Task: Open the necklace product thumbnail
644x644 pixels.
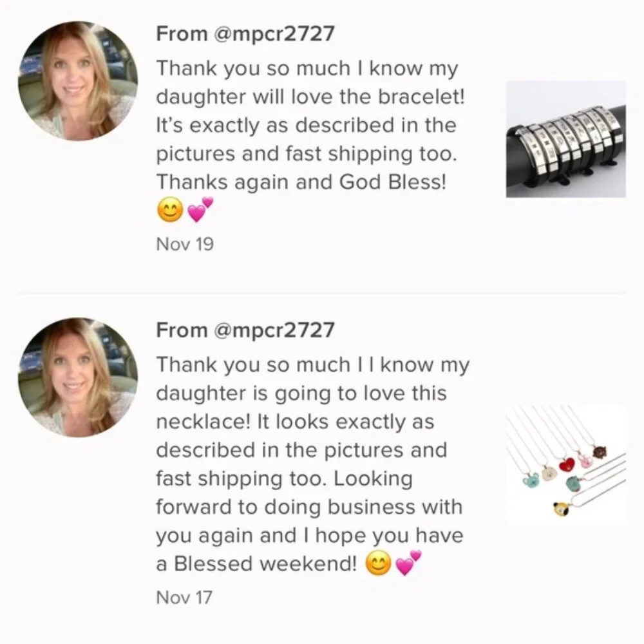Action: click(565, 464)
